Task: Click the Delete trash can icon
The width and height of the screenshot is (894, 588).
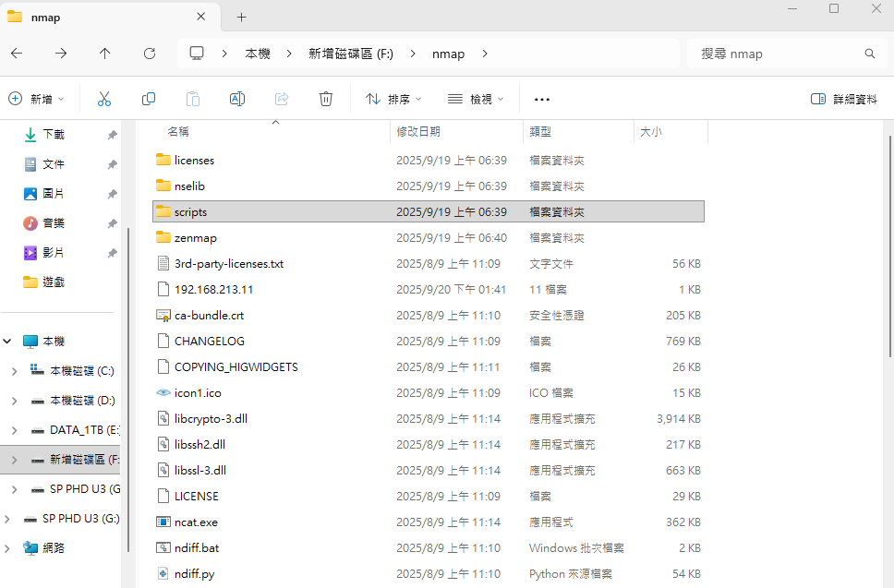Action: 326,99
